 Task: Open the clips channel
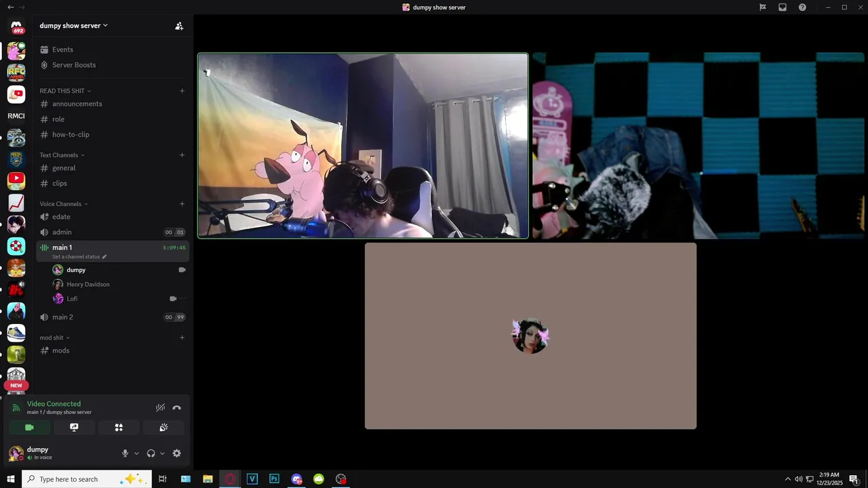click(113, 183)
